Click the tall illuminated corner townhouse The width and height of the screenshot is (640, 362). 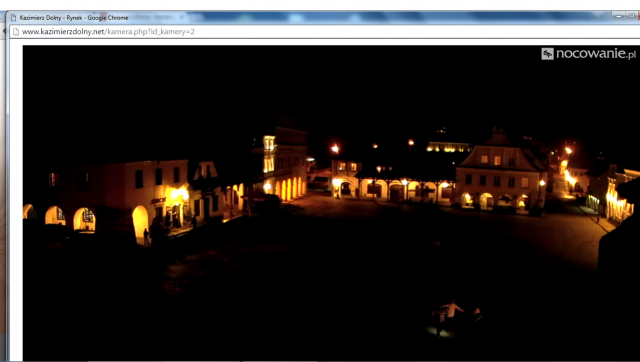tap(285, 163)
